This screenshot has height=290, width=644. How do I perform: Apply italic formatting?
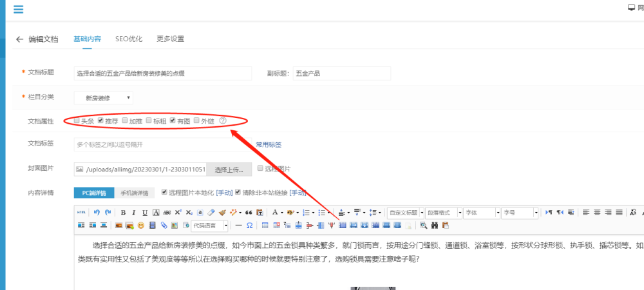point(133,213)
